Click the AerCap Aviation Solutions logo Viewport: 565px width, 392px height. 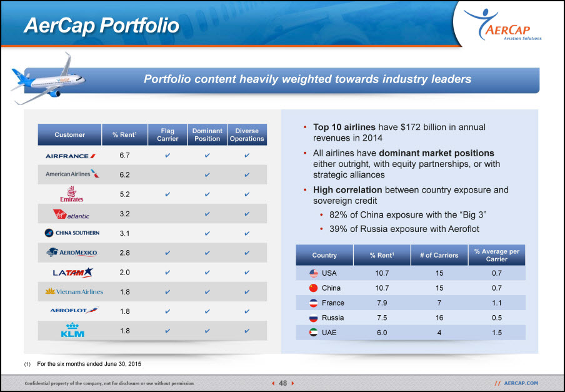(x=503, y=24)
